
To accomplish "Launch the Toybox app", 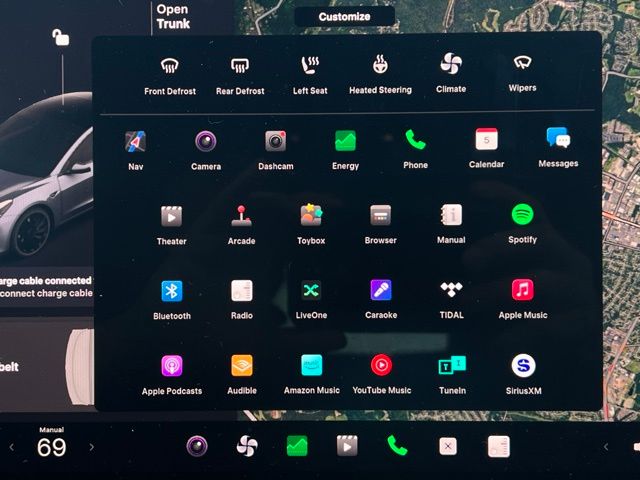I will [x=311, y=216].
